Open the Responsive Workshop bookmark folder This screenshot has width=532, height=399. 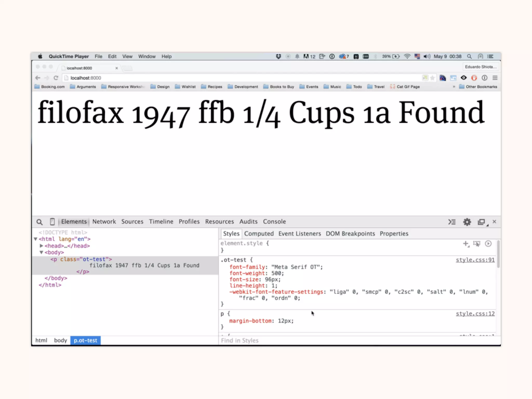tap(123, 87)
